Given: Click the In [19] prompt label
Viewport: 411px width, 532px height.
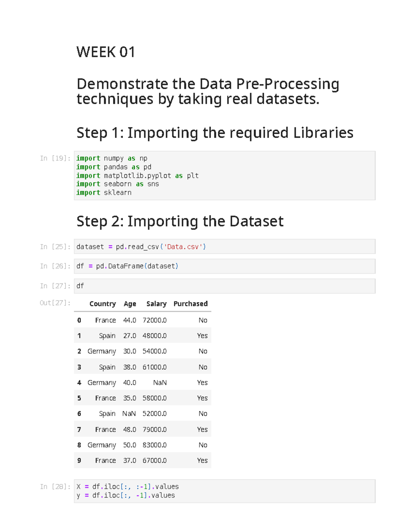Looking at the screenshot, I should point(55,158).
